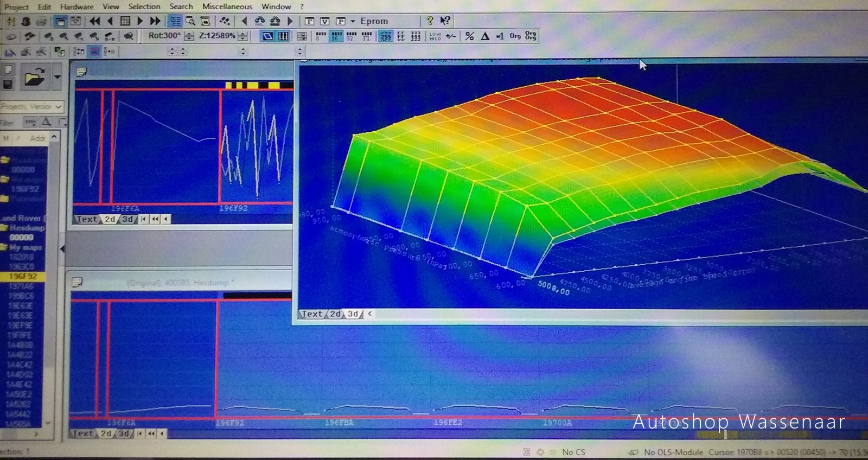Click the Addr column header
Image resolution: width=868 pixels, height=460 pixels.
(x=37, y=138)
